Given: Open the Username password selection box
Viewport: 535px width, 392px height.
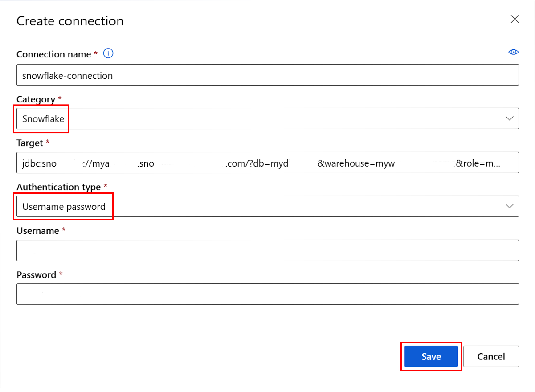Looking at the screenshot, I should [x=267, y=206].
